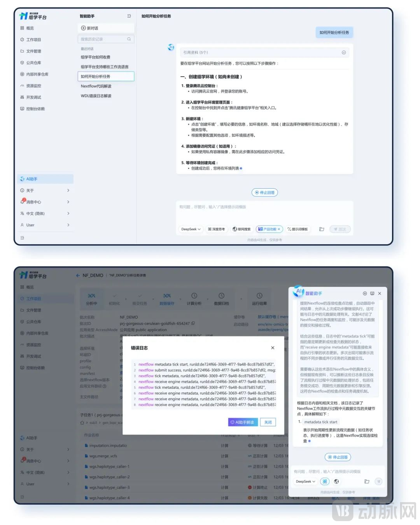Collapse the 智能助手 history panel via header icon

pyautogui.click(x=129, y=16)
